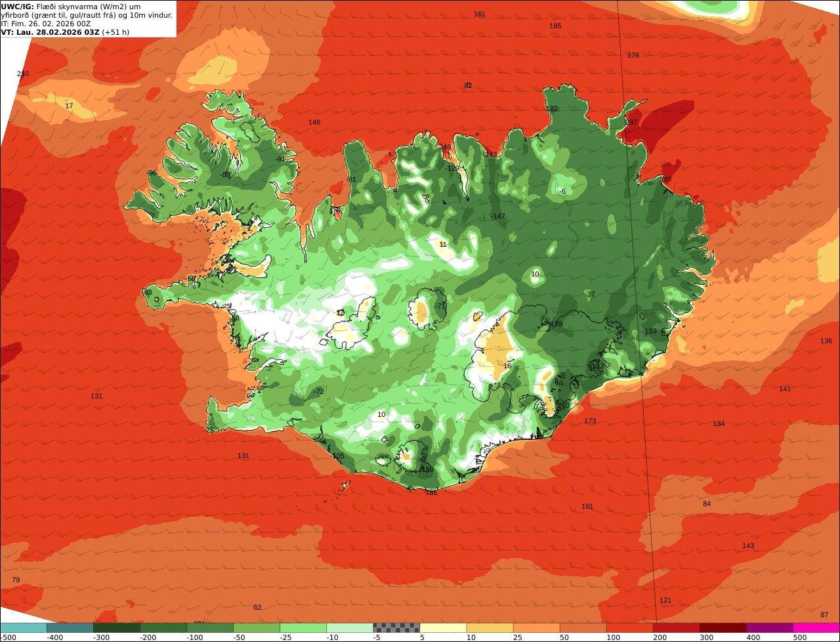
Task: Click the red-orange 100 to 200 swatch
Action: 629,628
